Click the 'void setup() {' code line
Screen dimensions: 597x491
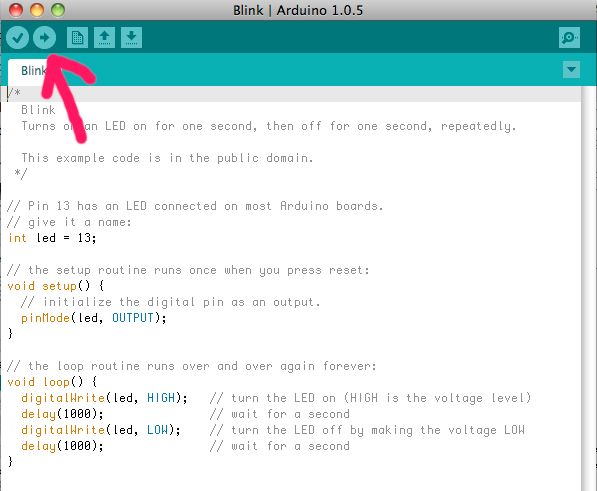pyautogui.click(x=56, y=286)
